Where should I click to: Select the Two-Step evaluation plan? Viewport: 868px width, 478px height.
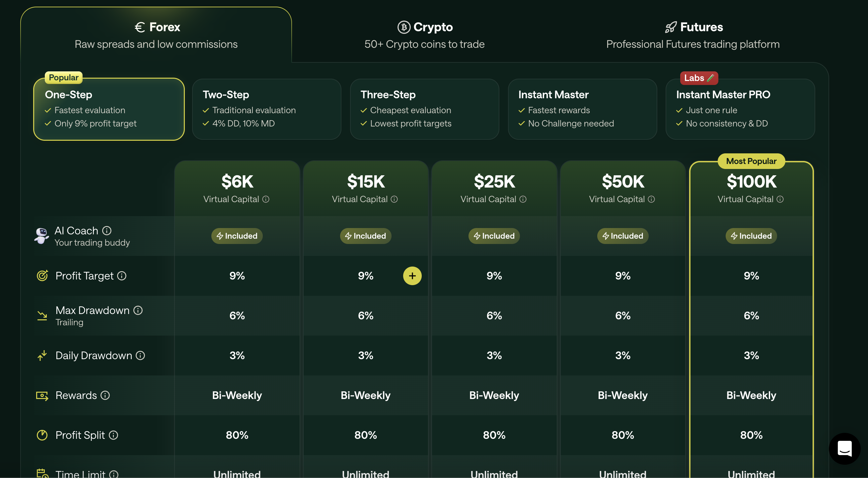pyautogui.click(x=266, y=110)
